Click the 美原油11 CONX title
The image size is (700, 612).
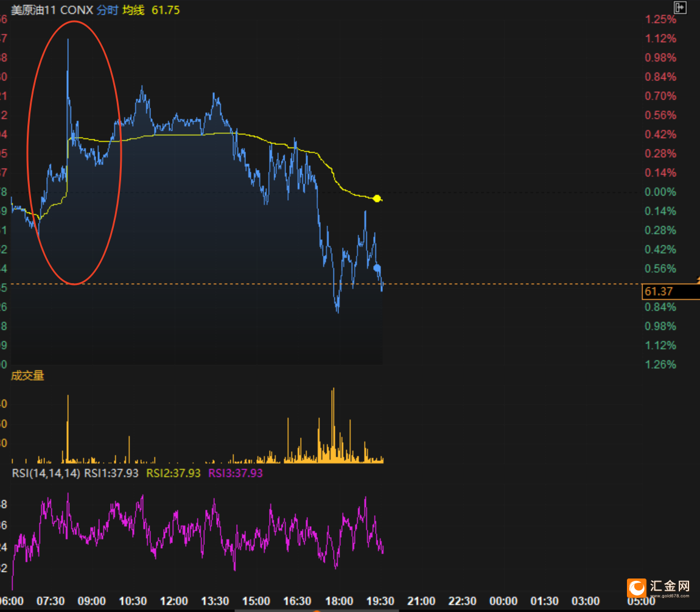click(x=52, y=10)
